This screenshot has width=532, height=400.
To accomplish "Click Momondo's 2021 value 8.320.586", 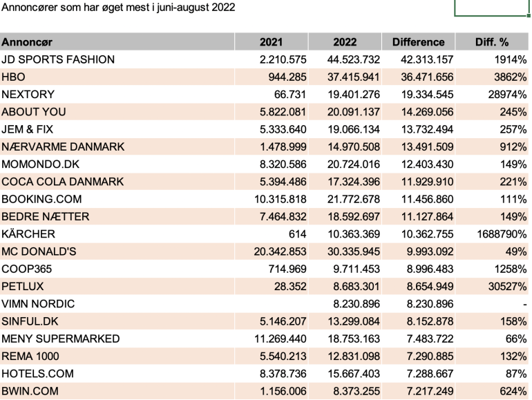I will (283, 164).
